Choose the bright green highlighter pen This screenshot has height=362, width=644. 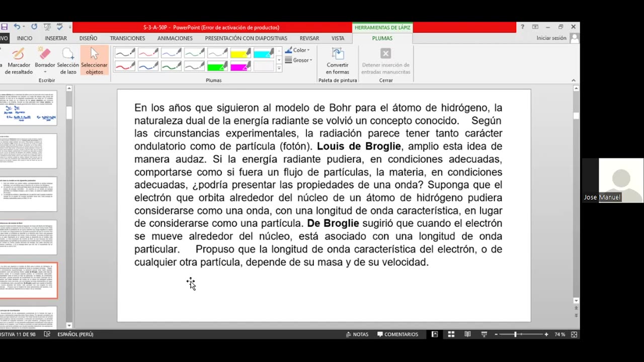217,66
